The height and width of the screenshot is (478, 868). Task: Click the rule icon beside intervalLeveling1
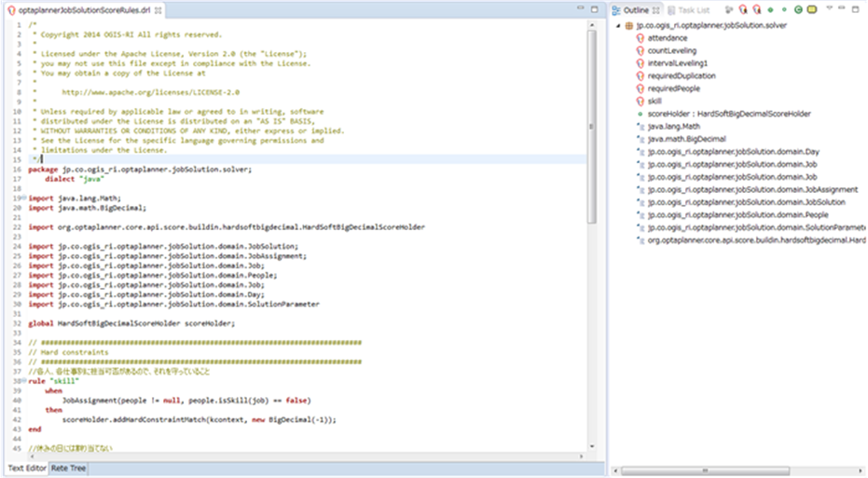tap(641, 63)
